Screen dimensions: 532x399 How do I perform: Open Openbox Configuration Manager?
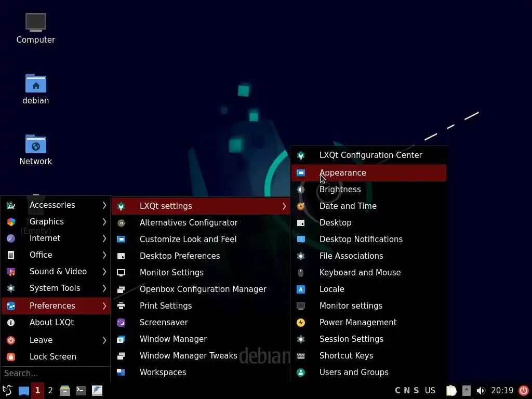[201, 289]
